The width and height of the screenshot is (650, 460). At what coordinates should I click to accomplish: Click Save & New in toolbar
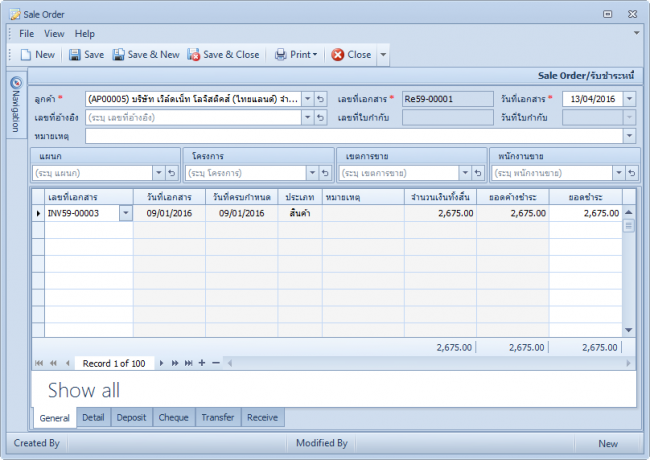[x=146, y=55]
